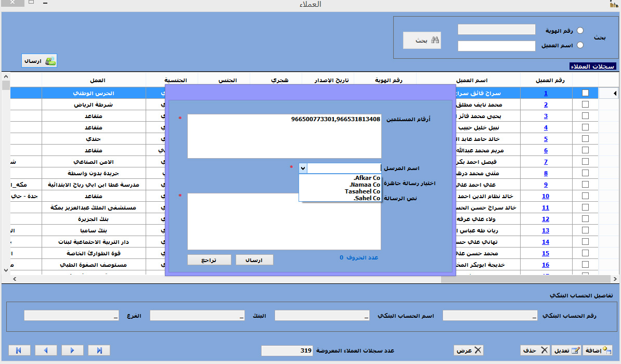Click the Delete (حذف) button
This screenshot has height=364, width=621.
535,350
